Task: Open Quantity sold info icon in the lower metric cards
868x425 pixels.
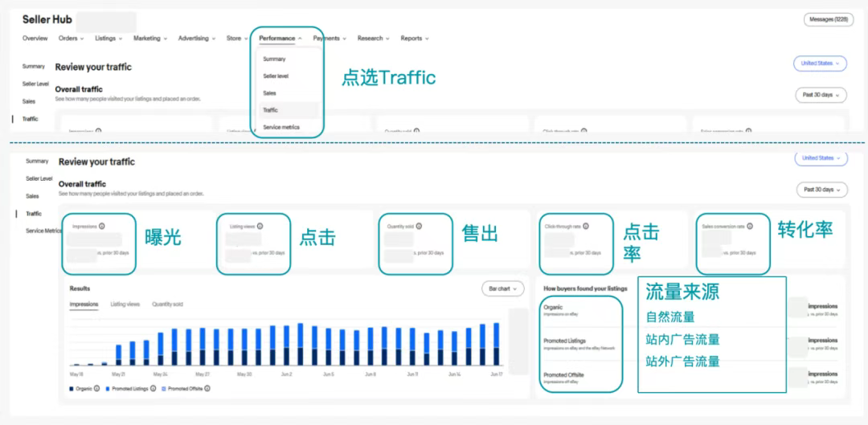Action: coord(419,226)
